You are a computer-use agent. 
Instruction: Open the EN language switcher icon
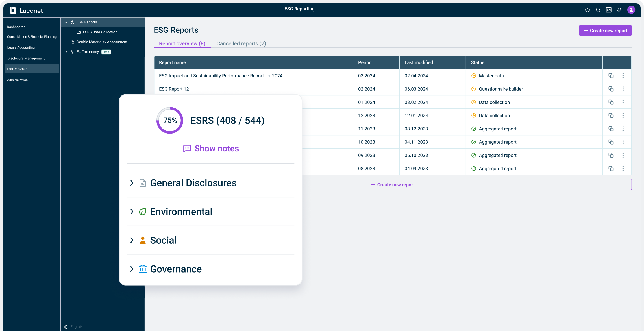[x=609, y=10]
